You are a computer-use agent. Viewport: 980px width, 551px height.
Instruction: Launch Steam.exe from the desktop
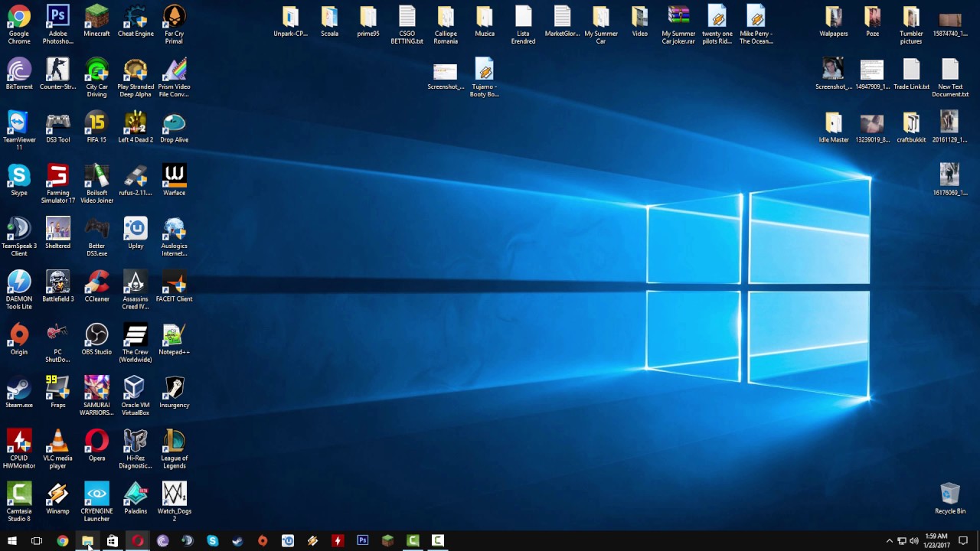[x=18, y=390]
